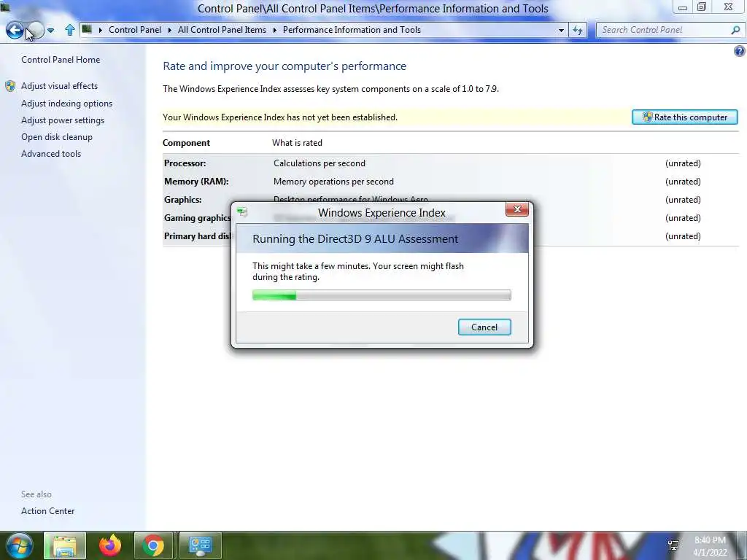Open the address bar history dropdown
Viewport: 747px width, 560px height.
pyautogui.click(x=561, y=30)
